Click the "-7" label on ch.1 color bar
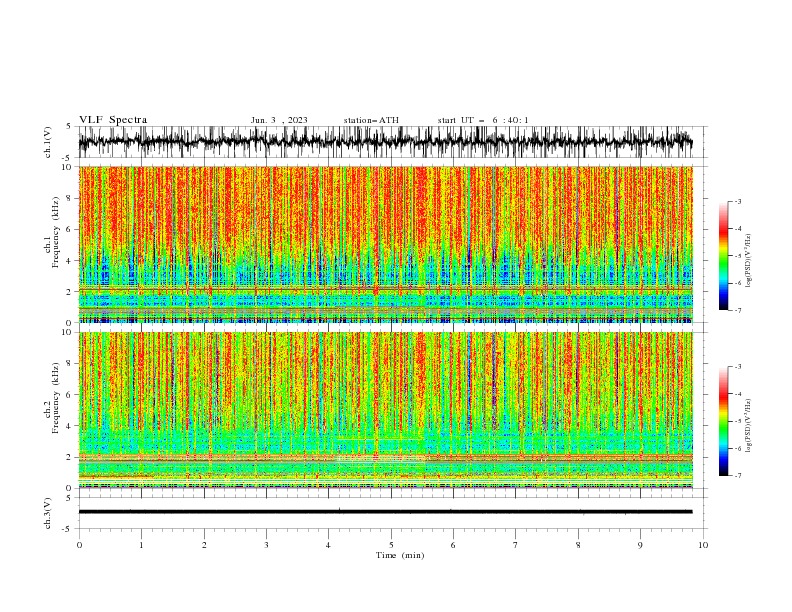This screenshot has width=792, height=612. [738, 310]
